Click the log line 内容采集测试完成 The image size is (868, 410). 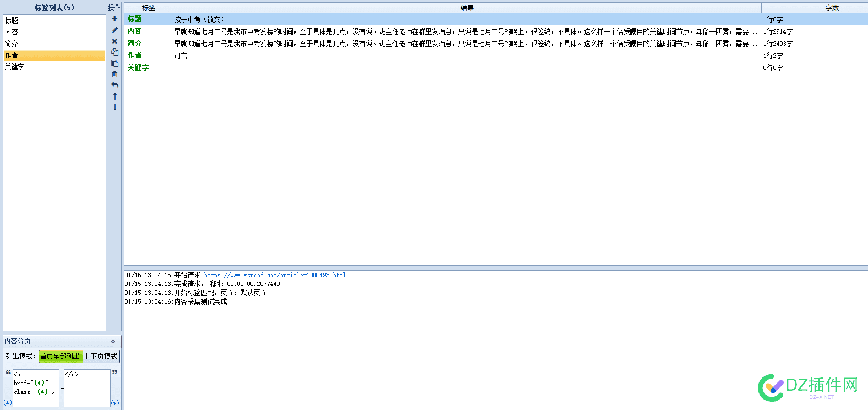[x=176, y=301]
